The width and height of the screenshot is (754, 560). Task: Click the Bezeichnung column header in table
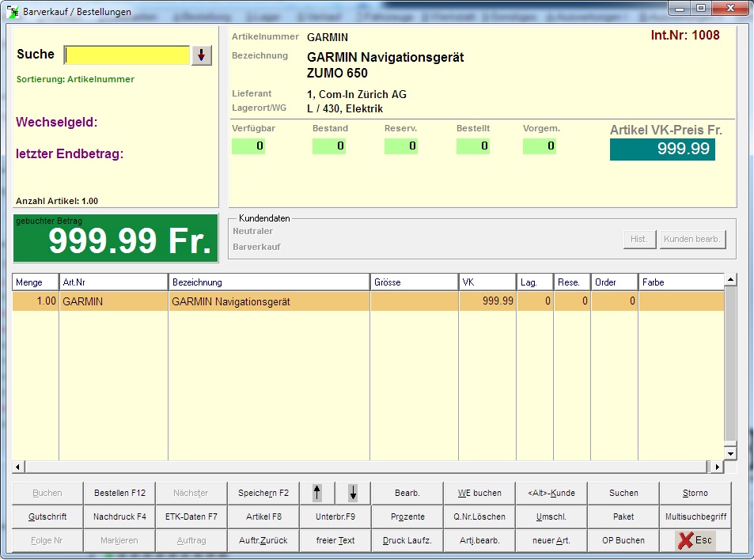pyautogui.click(x=269, y=282)
